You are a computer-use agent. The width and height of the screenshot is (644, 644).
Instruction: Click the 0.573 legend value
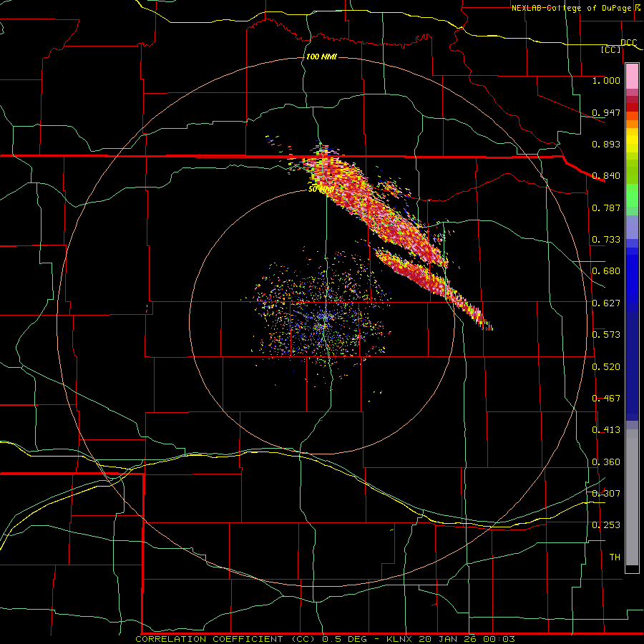[606, 335]
